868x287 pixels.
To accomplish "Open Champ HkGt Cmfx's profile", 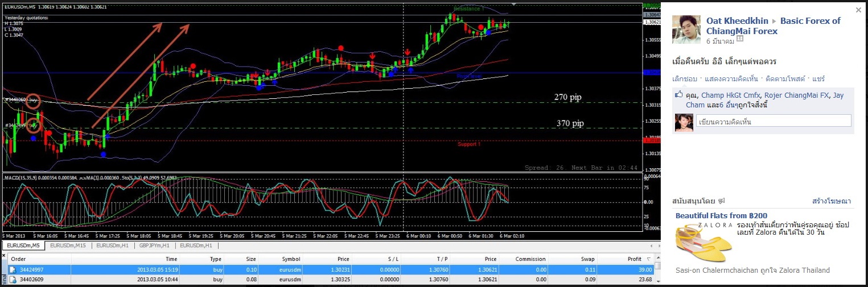I will [x=731, y=95].
